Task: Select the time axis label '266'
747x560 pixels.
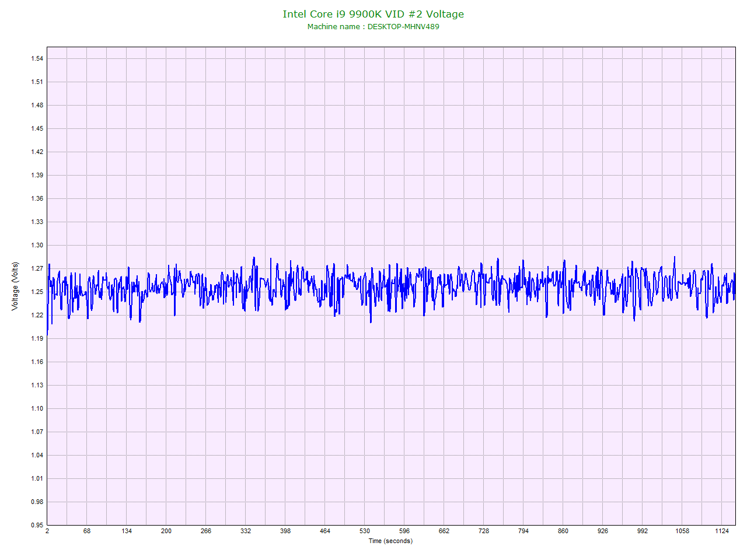Action: [x=206, y=531]
